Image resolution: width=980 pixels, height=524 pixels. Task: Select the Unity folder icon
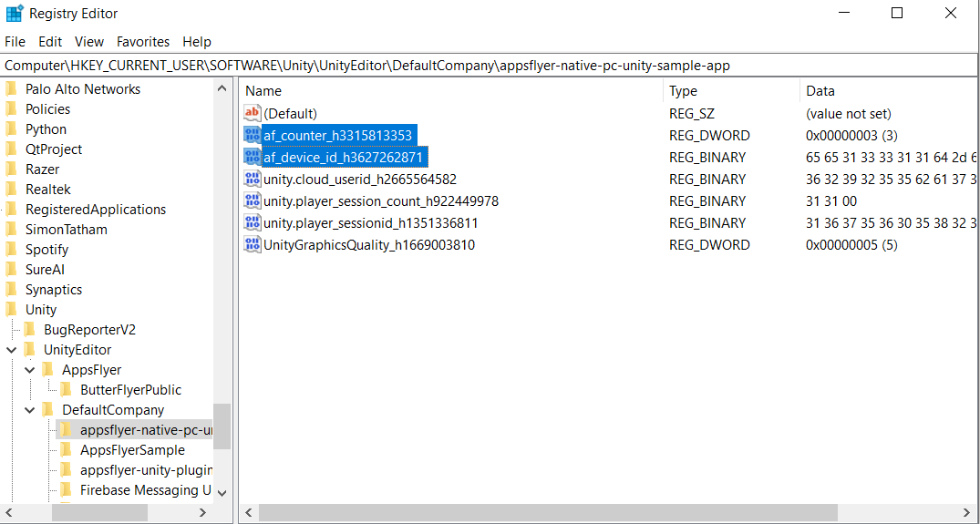11,309
